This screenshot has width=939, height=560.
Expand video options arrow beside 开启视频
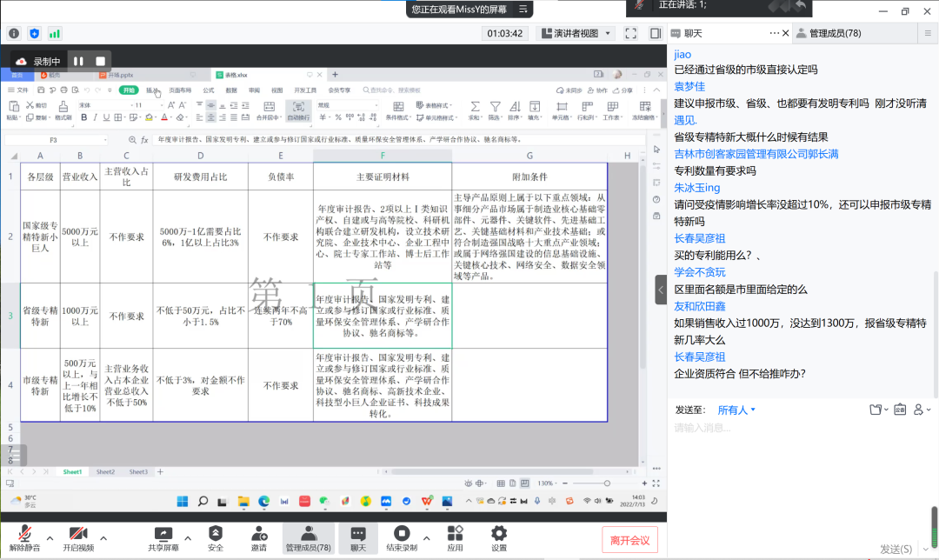(103, 538)
